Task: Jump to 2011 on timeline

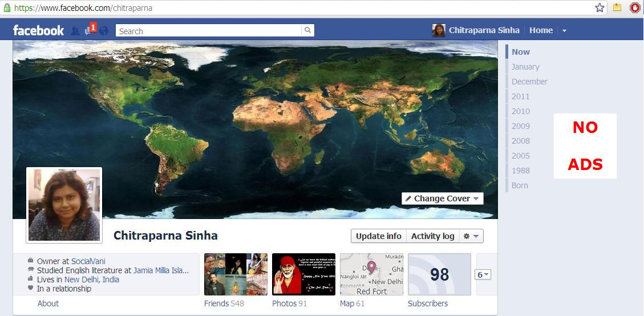Action: click(520, 96)
